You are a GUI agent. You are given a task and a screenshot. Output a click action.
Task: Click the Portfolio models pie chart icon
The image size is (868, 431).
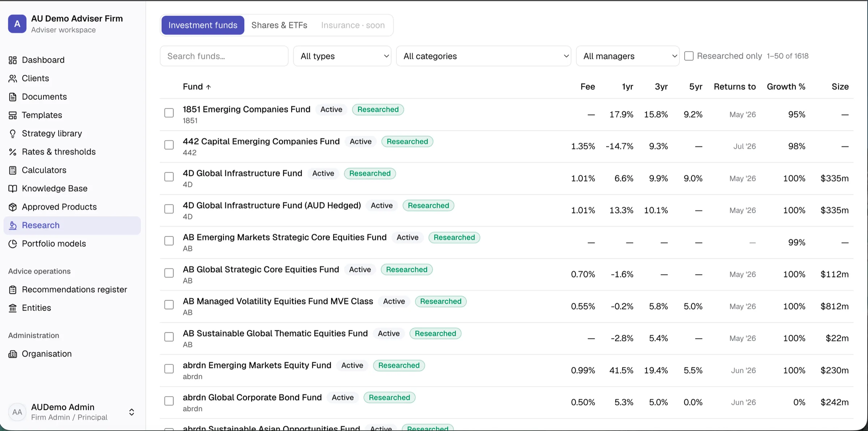click(13, 244)
